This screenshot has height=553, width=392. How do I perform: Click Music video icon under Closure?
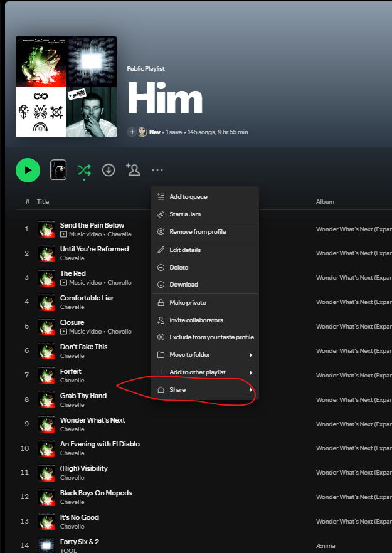[x=63, y=332]
